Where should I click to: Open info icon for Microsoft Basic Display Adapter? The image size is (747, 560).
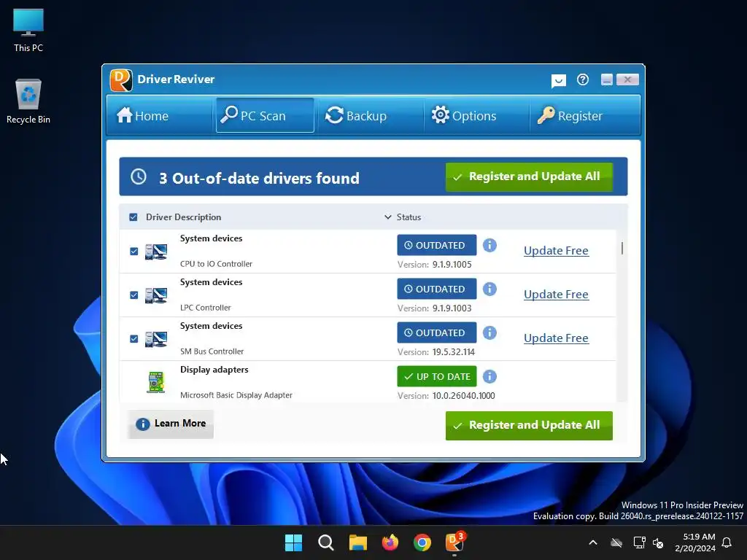point(489,377)
